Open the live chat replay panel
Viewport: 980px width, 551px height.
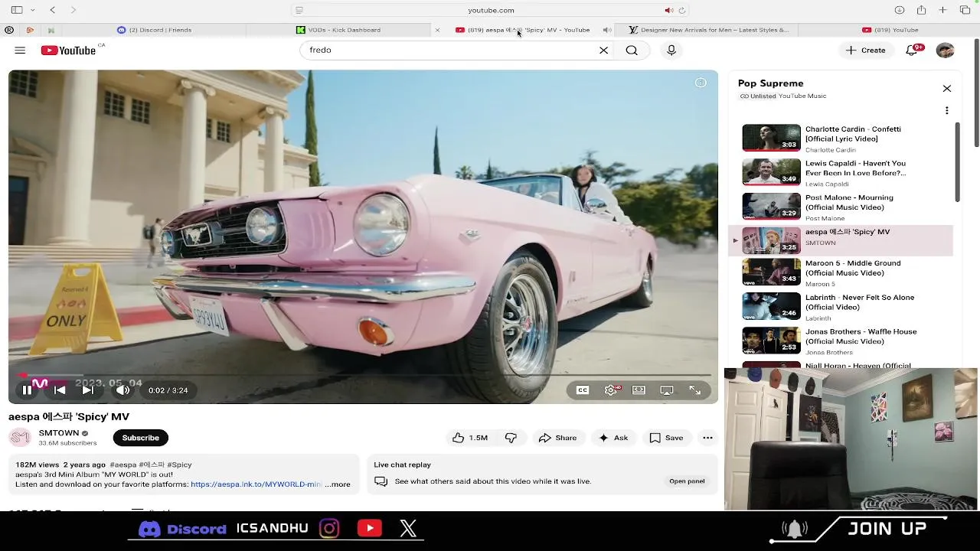click(x=687, y=481)
